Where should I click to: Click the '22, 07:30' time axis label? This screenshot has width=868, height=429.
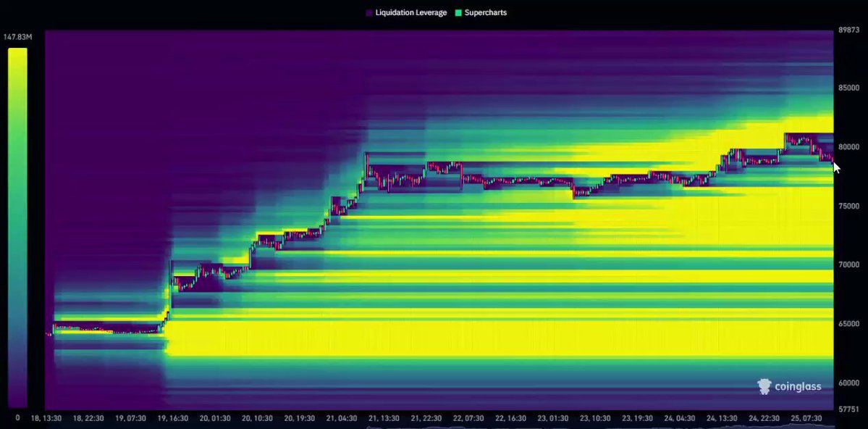pyautogui.click(x=468, y=418)
